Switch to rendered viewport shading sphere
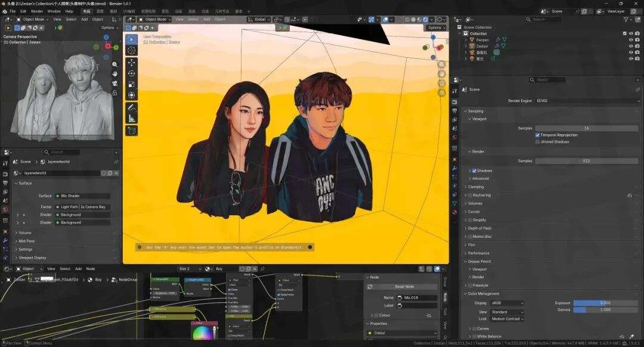The image size is (644, 347). pyautogui.click(x=426, y=19)
